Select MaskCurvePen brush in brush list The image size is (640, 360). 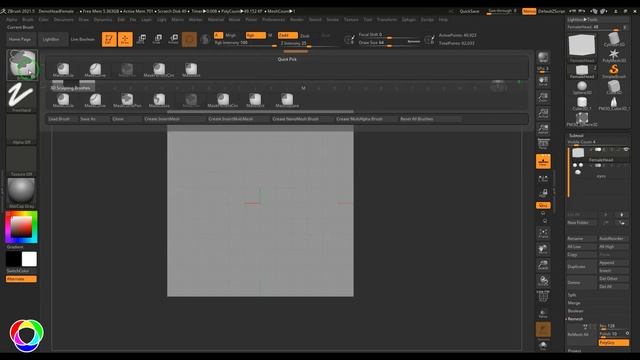coord(127,100)
